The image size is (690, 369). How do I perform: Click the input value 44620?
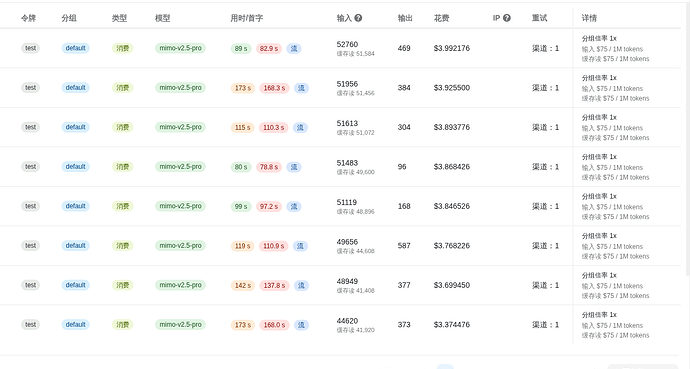click(347, 321)
